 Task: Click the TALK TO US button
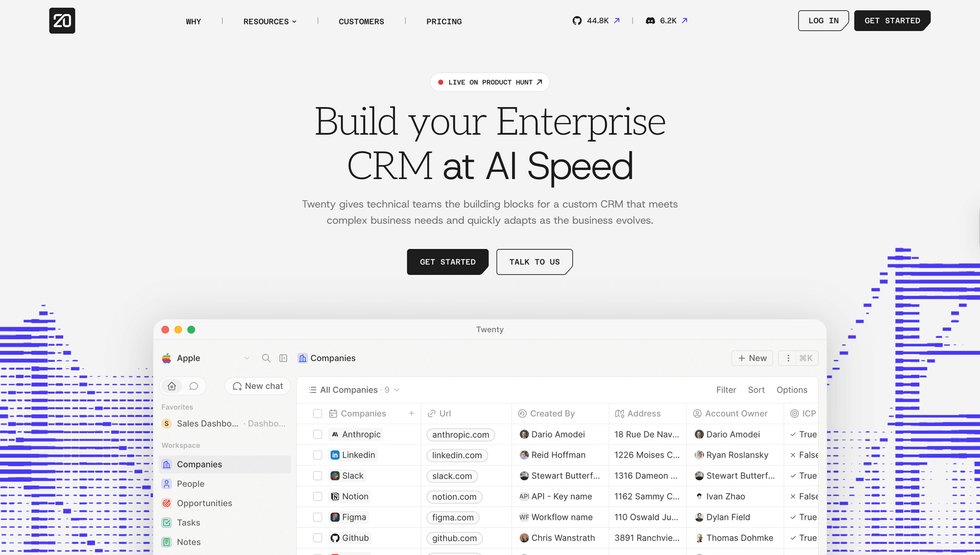[534, 262]
